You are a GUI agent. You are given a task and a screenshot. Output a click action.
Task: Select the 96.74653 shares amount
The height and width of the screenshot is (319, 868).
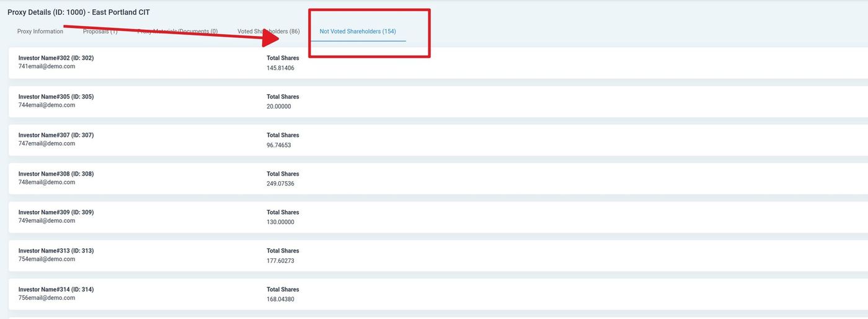point(278,145)
